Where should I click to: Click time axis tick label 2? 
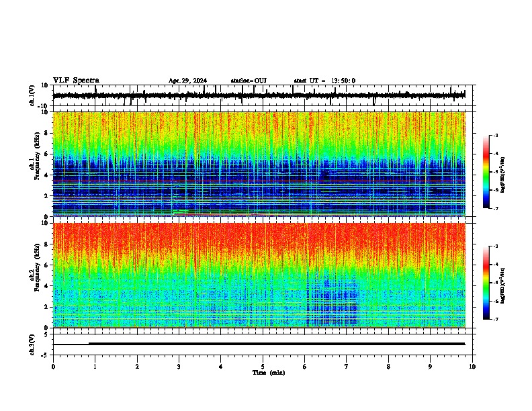pyautogui.click(x=137, y=367)
